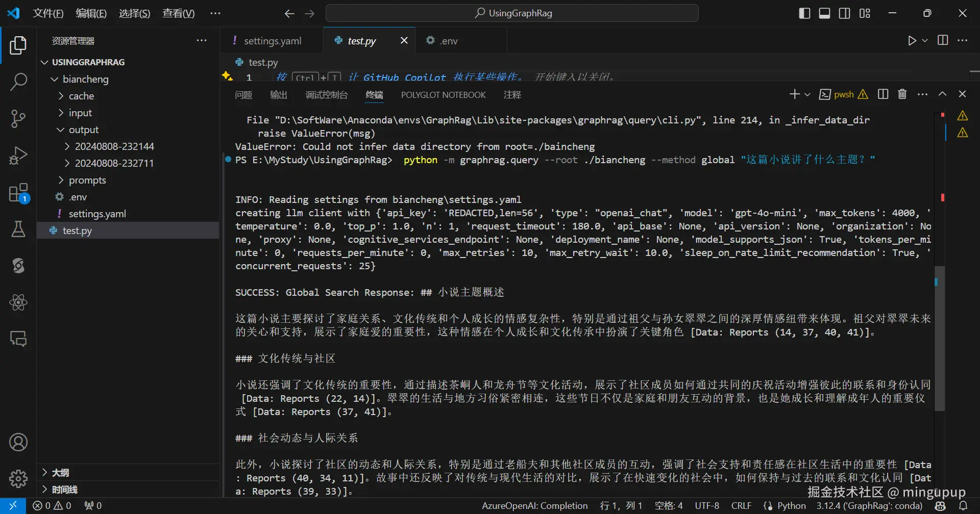Go forward in navigation history
Screen dimensions: 980x514
pyautogui.click(x=310, y=14)
